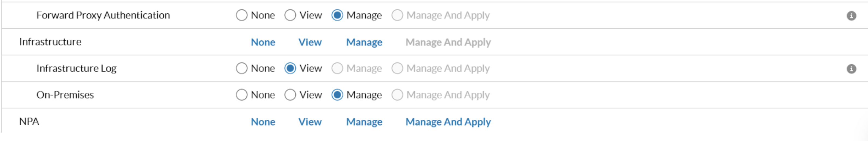
Task: Click the NPA category label
Action: click(x=29, y=121)
